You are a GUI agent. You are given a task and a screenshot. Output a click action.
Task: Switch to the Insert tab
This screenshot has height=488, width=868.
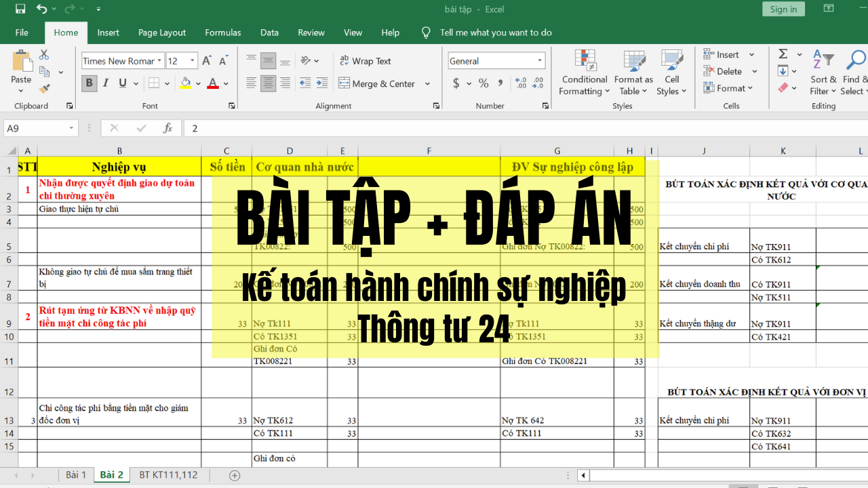point(108,33)
